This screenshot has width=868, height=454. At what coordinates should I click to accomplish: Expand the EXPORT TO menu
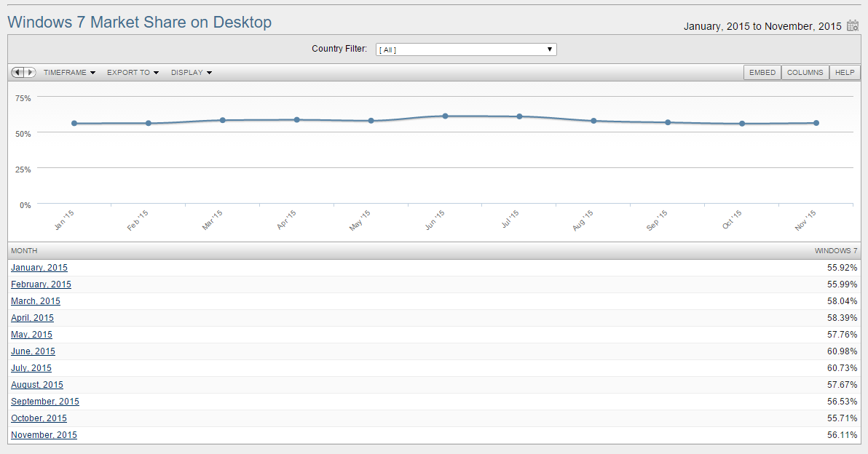point(133,73)
